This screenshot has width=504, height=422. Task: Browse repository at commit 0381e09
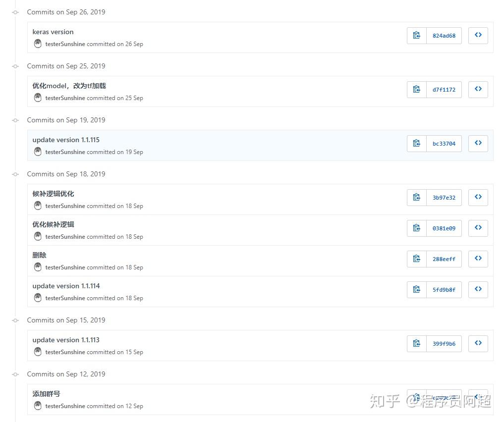pos(478,228)
